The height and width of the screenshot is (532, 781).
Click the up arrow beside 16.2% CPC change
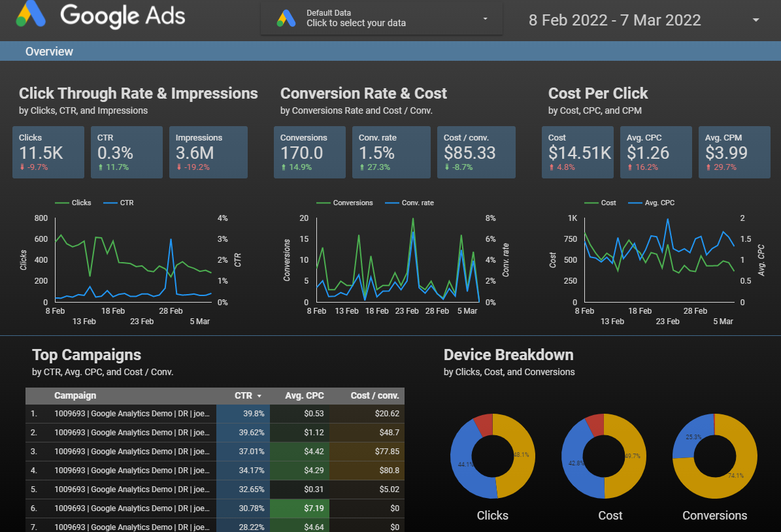[630, 167]
